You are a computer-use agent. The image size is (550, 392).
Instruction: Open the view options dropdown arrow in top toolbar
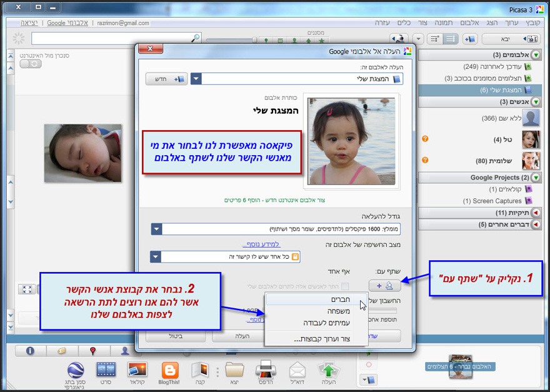click(x=419, y=39)
